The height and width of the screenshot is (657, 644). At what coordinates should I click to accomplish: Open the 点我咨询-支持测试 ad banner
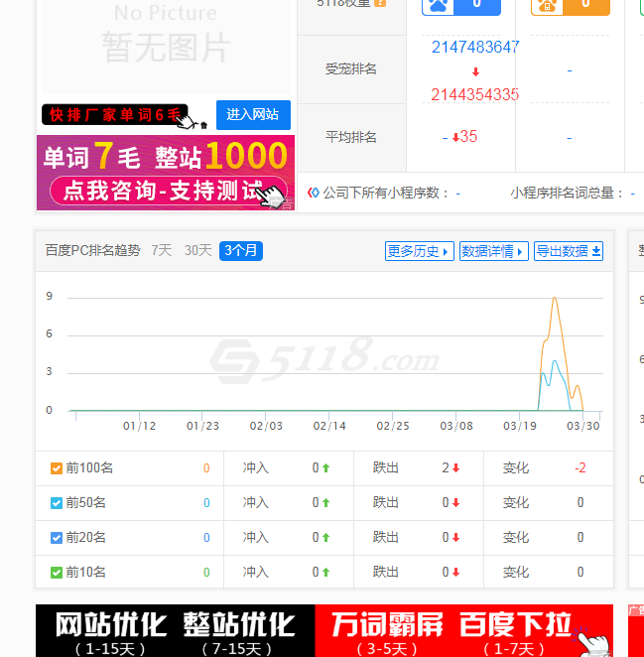tap(166, 191)
